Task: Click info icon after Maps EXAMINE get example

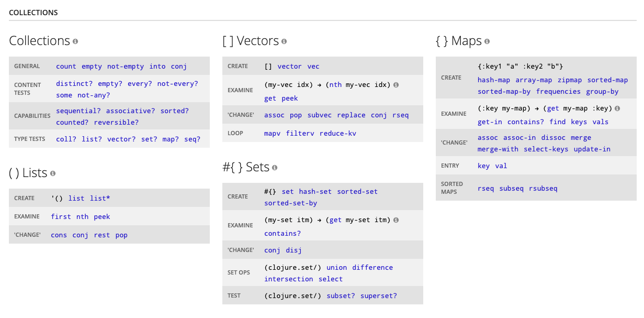Action: click(x=618, y=108)
